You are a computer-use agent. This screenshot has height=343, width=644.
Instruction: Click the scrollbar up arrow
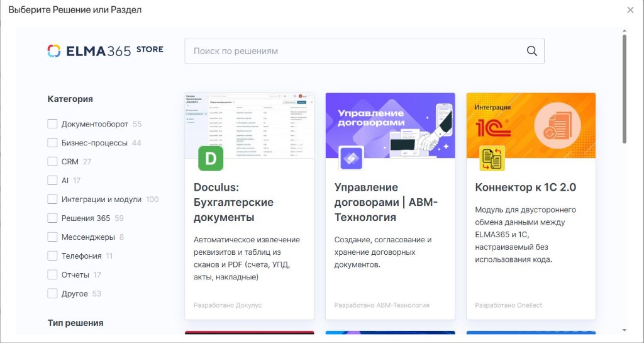tap(625, 31)
